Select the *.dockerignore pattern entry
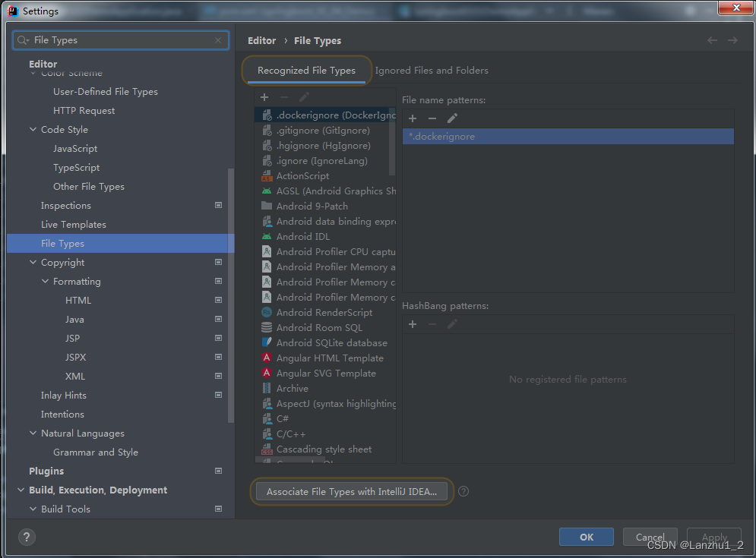The image size is (756, 558). point(568,137)
